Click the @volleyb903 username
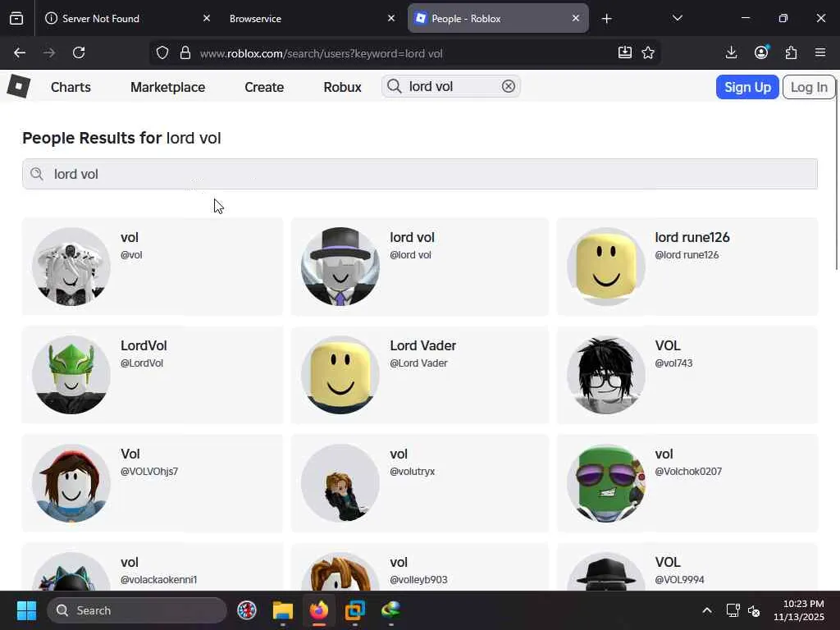This screenshot has height=630, width=840. (418, 580)
